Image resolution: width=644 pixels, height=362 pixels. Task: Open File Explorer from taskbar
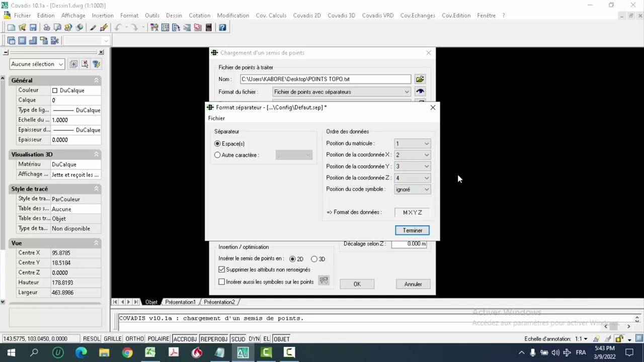pyautogui.click(x=104, y=353)
